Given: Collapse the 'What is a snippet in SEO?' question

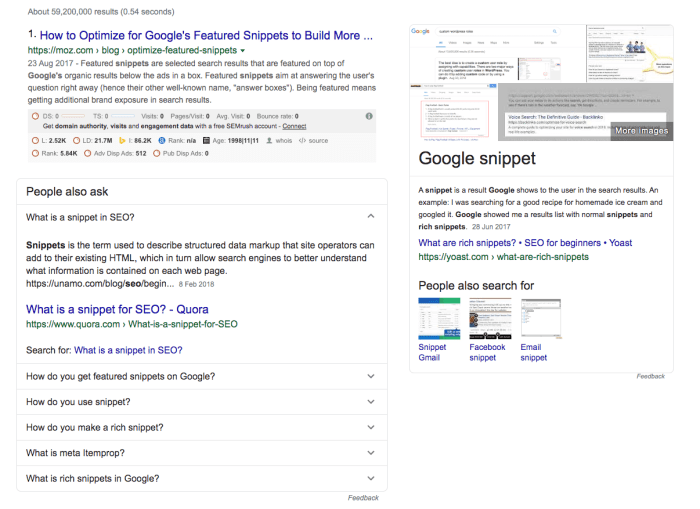Looking at the screenshot, I should 371,216.
